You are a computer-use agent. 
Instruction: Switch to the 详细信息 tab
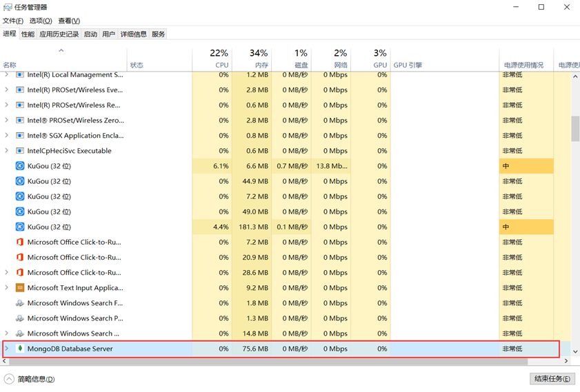[x=134, y=34]
